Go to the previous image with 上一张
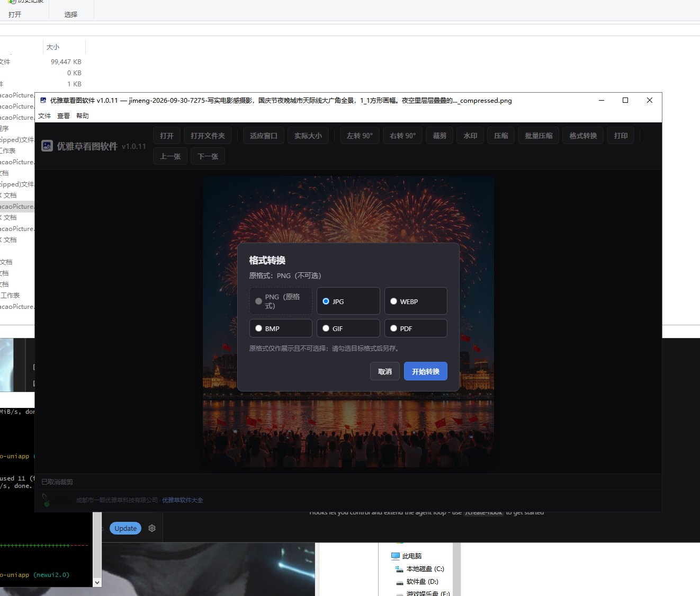Image resolution: width=700 pixels, height=596 pixels. pos(170,156)
